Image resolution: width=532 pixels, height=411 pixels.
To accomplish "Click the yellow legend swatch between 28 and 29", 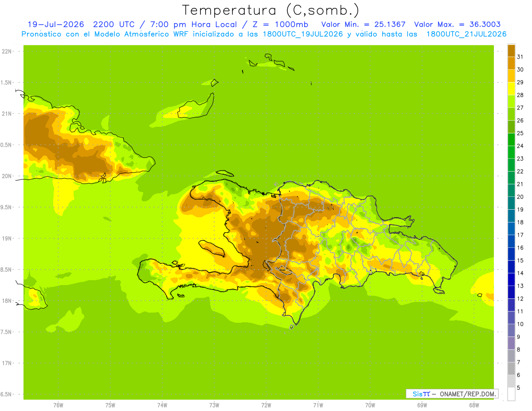I will (x=511, y=89).
